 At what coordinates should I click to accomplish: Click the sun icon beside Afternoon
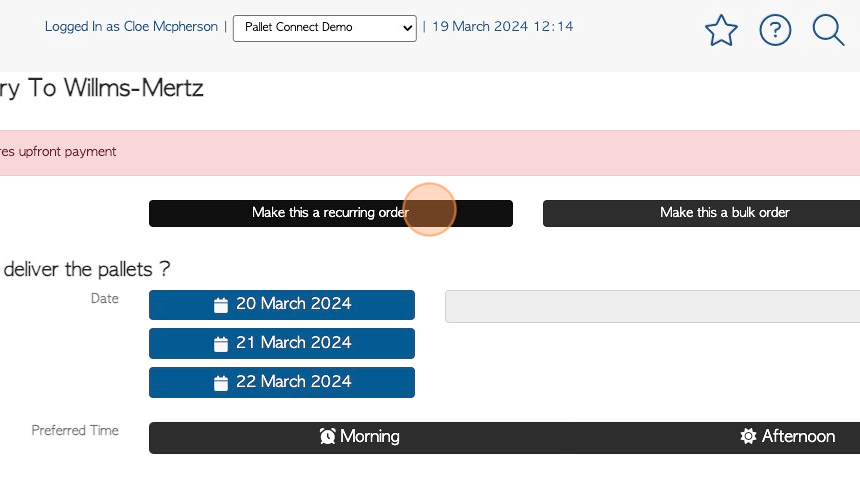click(748, 436)
